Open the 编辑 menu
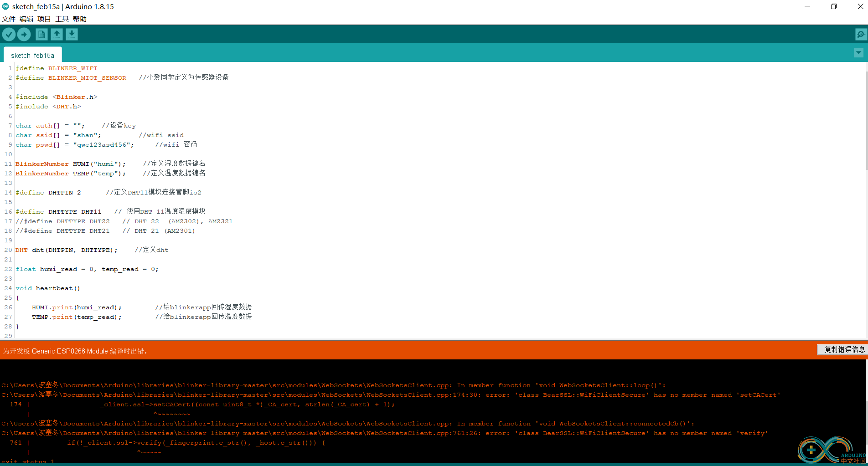 click(26, 19)
